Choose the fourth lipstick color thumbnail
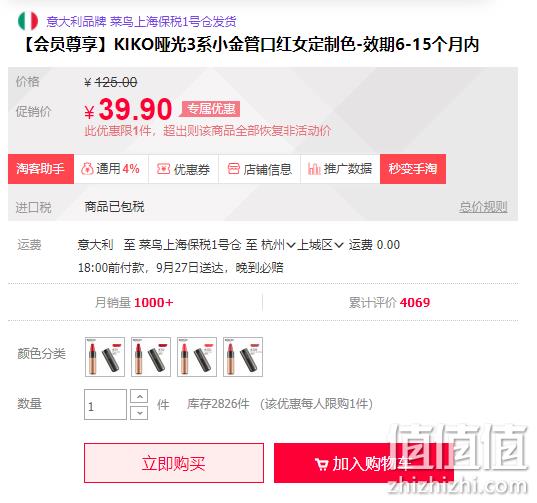The image size is (537, 503). pyautogui.click(x=243, y=357)
